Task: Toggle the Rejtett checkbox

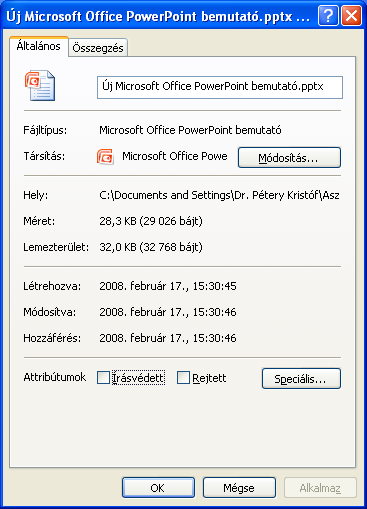Action: click(x=183, y=378)
